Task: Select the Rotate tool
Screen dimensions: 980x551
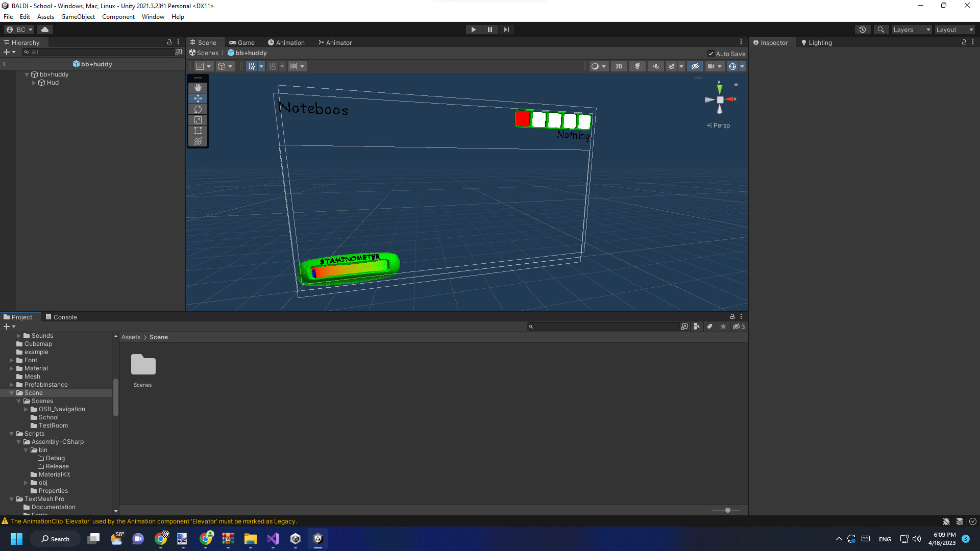Action: [198, 109]
